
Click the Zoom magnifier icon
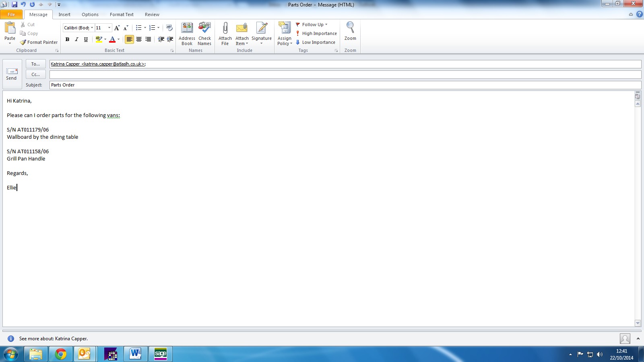click(350, 28)
